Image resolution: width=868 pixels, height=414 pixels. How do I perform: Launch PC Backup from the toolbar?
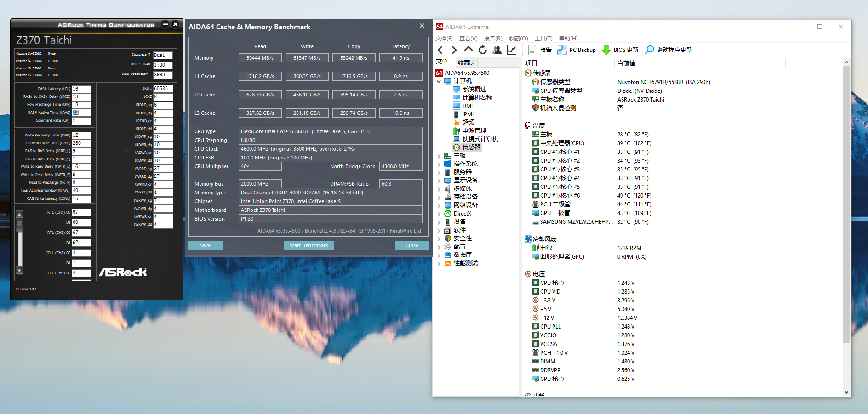click(x=577, y=50)
